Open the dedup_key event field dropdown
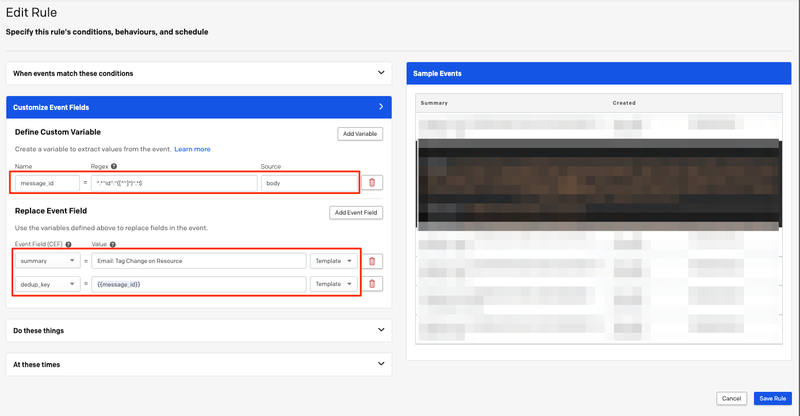The width and height of the screenshot is (800, 416). [x=47, y=284]
